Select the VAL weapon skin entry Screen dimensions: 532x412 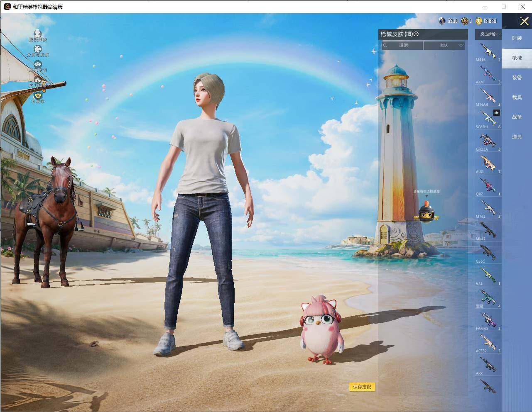click(488, 275)
